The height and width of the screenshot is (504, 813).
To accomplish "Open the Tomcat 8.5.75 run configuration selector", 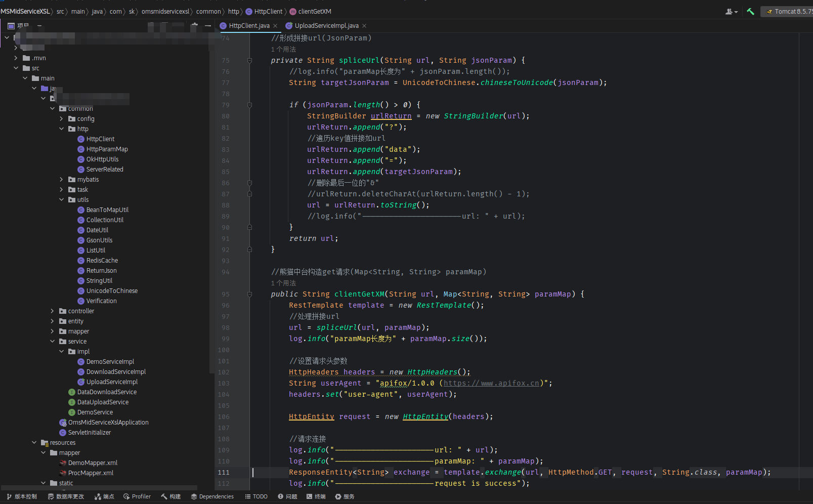I will [788, 11].
